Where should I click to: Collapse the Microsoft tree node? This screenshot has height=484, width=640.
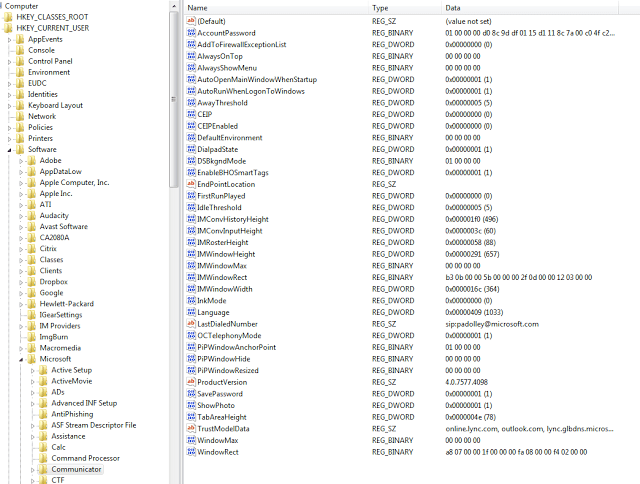click(x=20, y=358)
